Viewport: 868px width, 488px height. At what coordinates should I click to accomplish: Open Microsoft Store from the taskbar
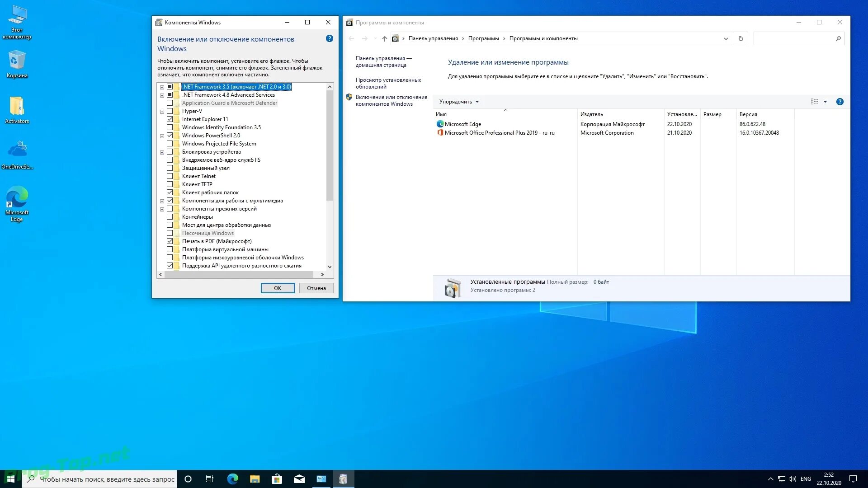tap(277, 479)
